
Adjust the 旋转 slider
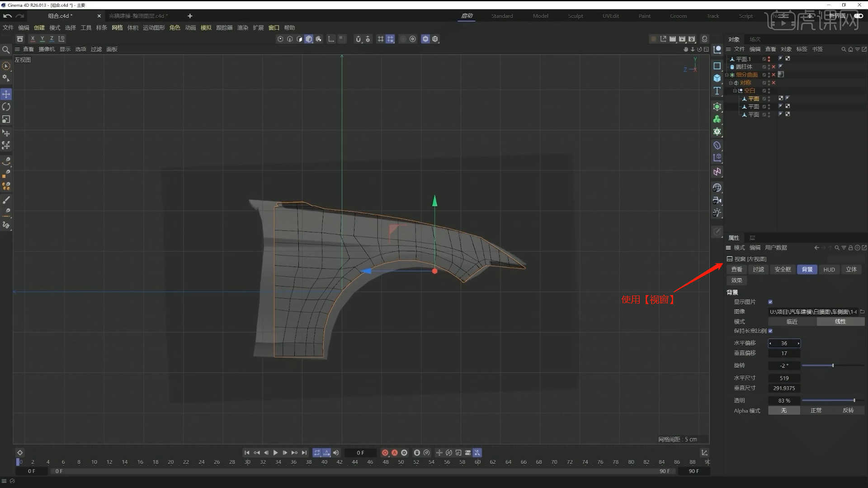[833, 366]
